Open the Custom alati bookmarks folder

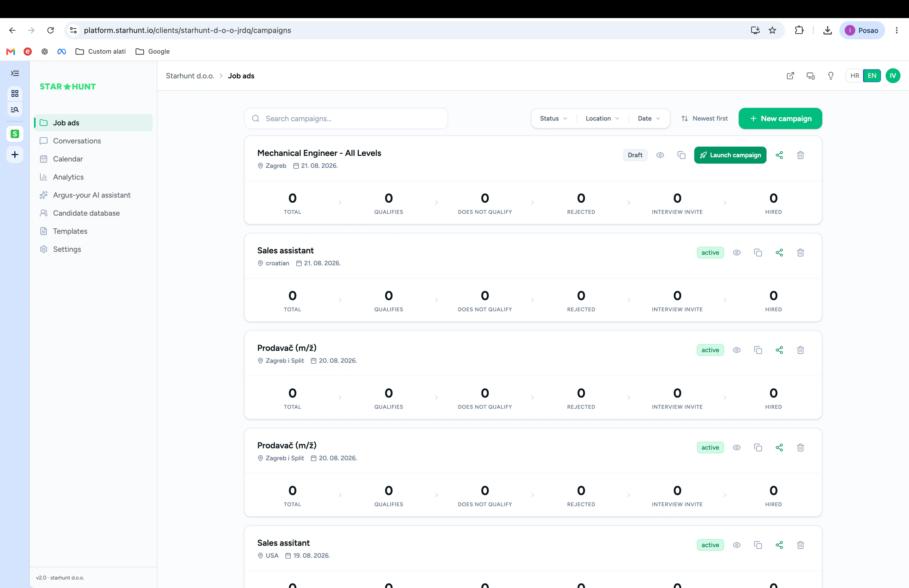click(x=100, y=52)
